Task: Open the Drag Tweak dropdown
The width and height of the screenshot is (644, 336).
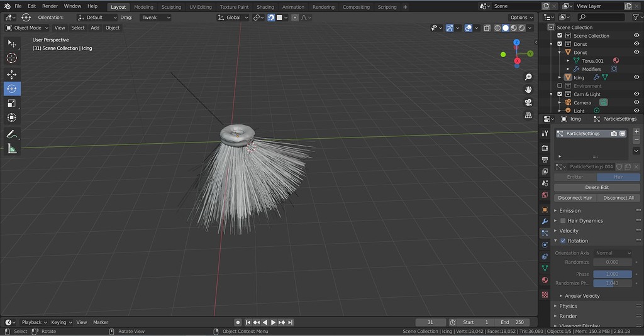Action: 155,18
